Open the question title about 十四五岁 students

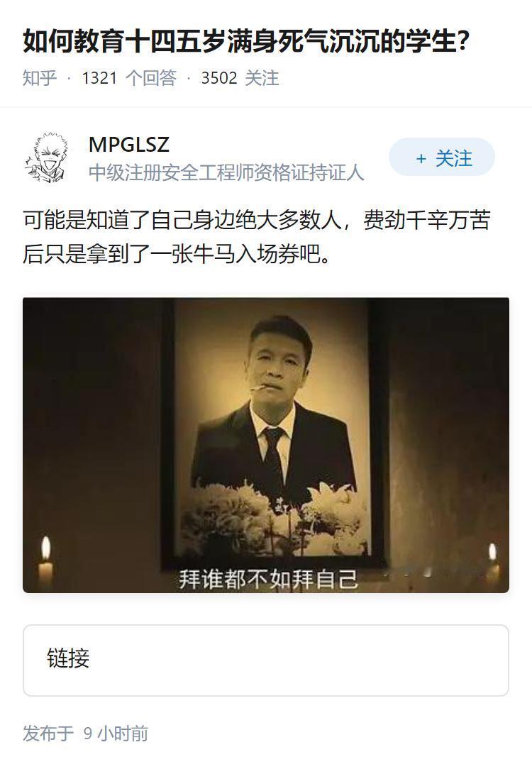[246, 41]
